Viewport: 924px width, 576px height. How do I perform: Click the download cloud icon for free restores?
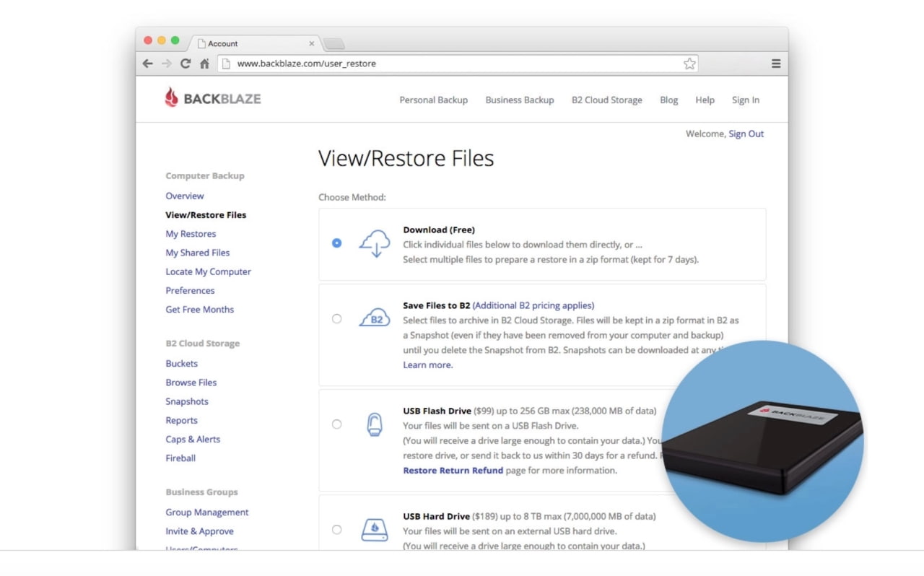pyautogui.click(x=375, y=243)
